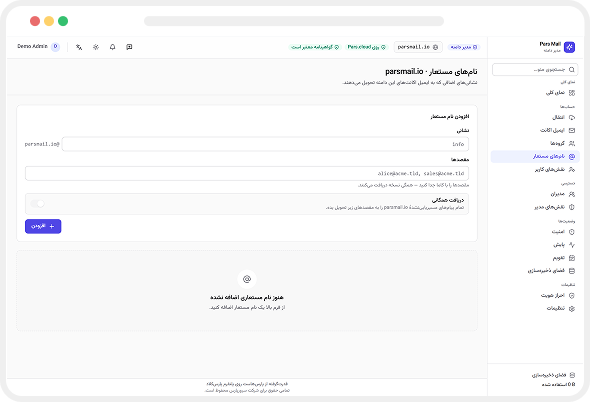The image size is (590, 402).
Task: Click the storage database icon in sidebar
Action: coord(572,271)
